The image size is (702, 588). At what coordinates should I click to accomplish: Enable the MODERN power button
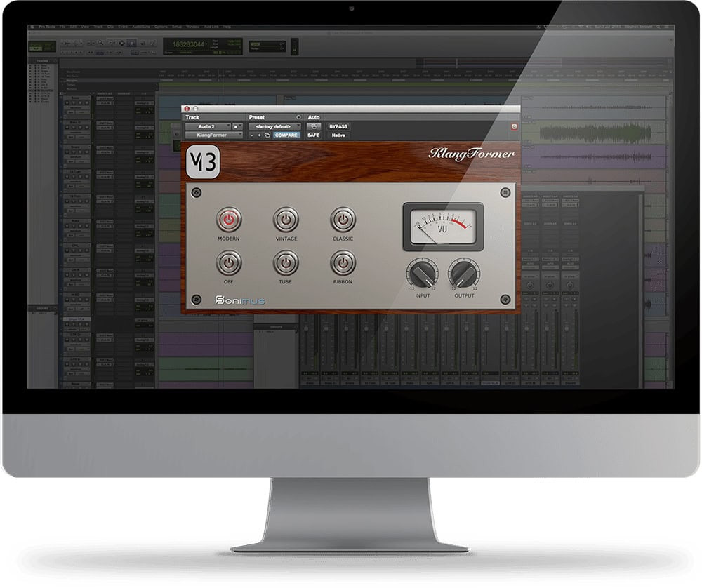coord(229,219)
